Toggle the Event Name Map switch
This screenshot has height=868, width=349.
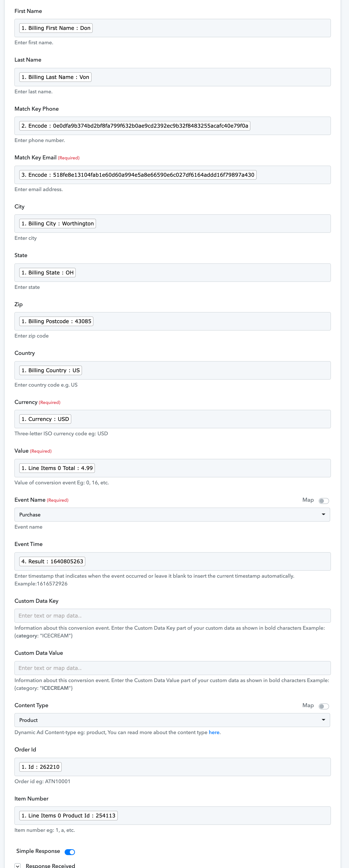(x=323, y=501)
